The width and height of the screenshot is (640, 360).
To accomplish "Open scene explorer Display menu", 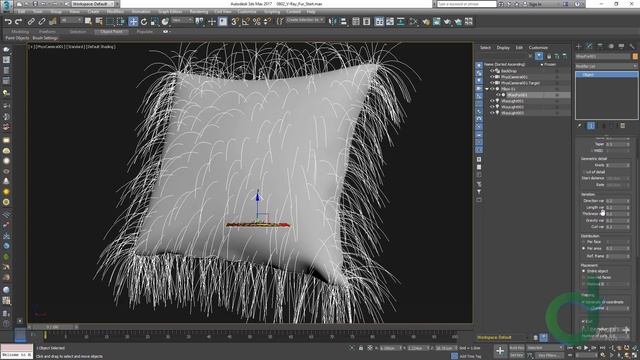I will (503, 48).
